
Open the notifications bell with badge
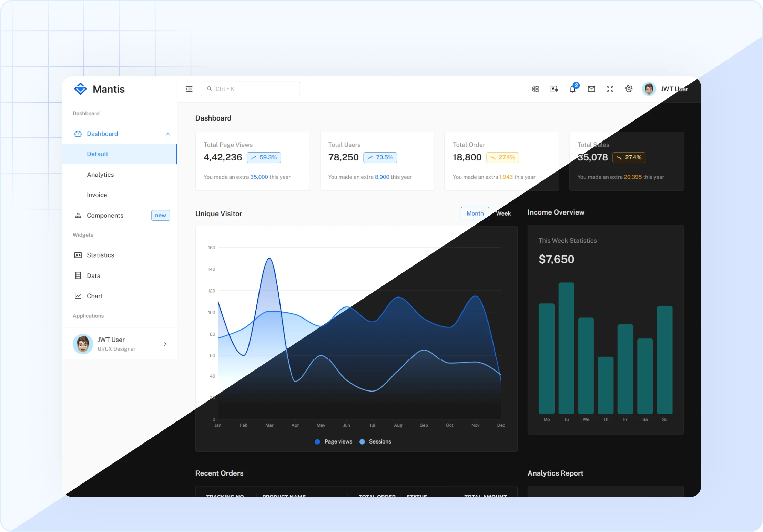[573, 89]
